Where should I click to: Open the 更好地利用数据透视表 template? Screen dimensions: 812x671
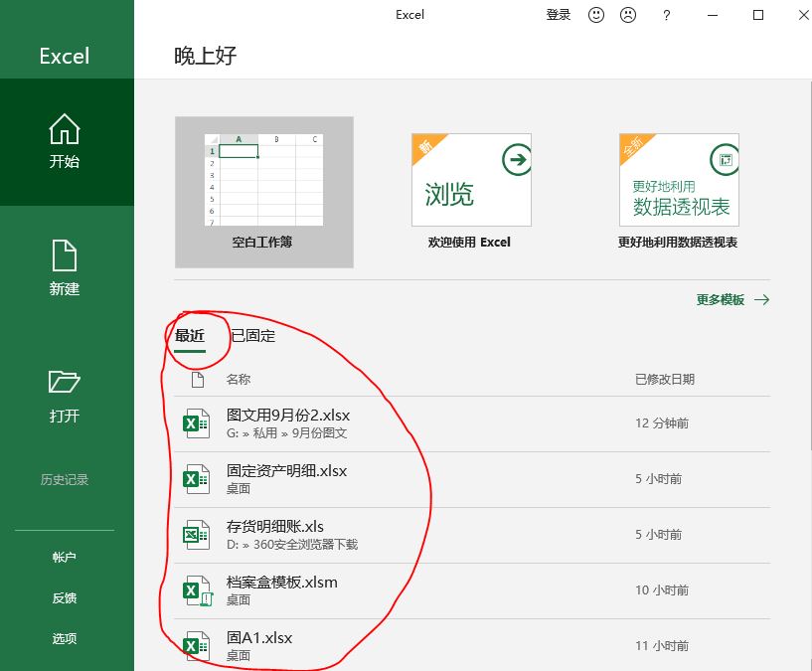point(679,192)
